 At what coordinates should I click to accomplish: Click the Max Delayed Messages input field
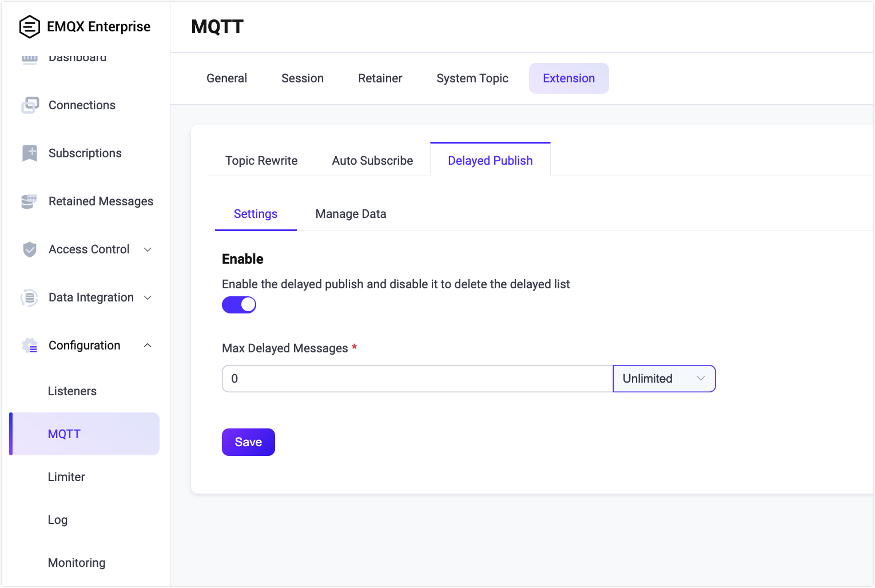pos(417,379)
